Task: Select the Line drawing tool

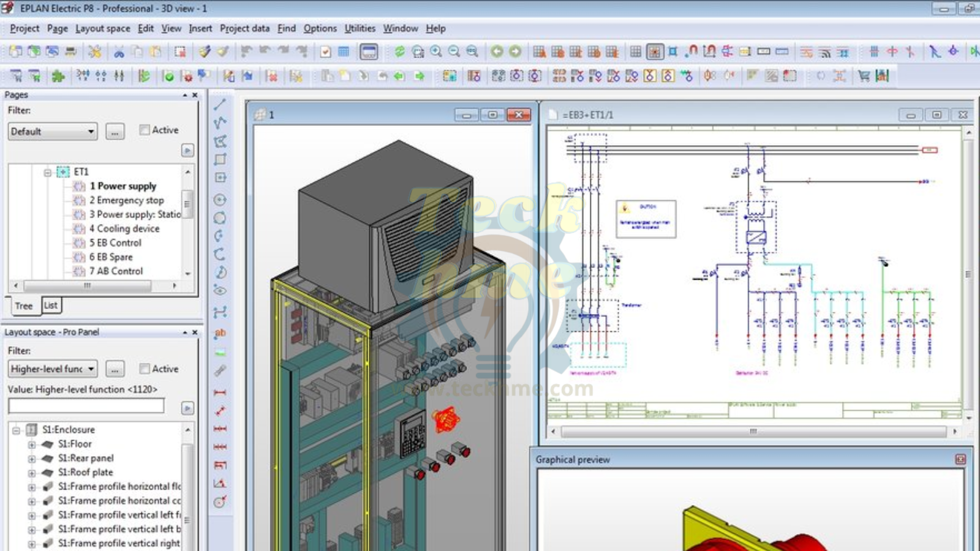Action: click(x=220, y=105)
